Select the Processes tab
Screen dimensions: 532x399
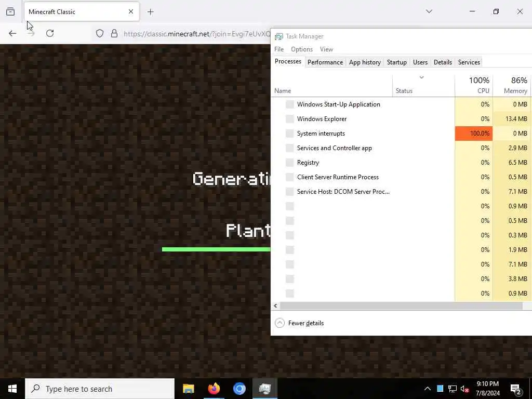pyautogui.click(x=288, y=61)
